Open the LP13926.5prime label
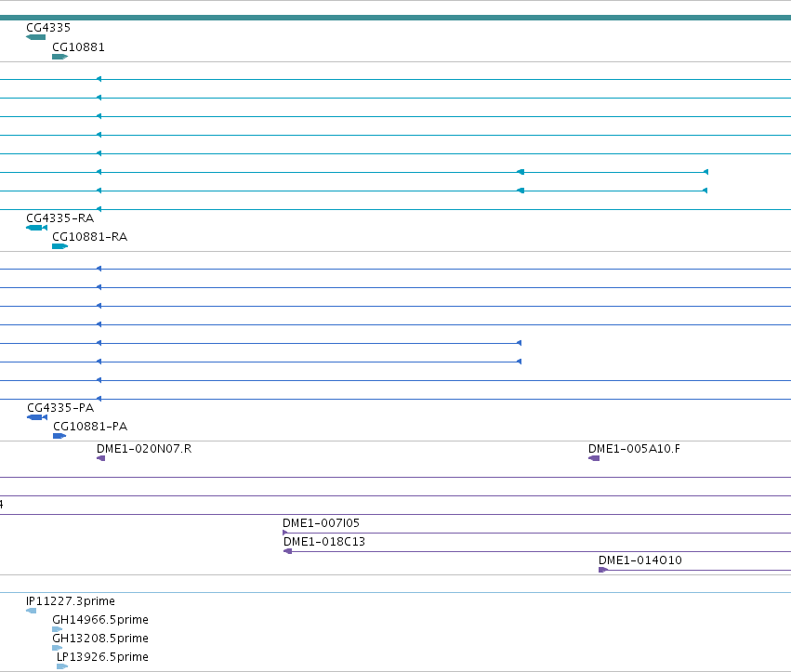Screen dimensions: 791x672 102,657
